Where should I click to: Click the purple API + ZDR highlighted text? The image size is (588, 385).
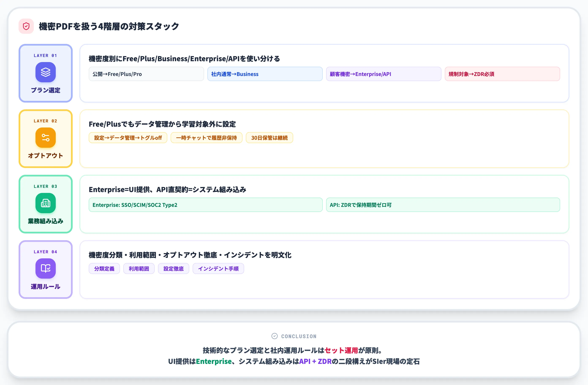click(315, 361)
